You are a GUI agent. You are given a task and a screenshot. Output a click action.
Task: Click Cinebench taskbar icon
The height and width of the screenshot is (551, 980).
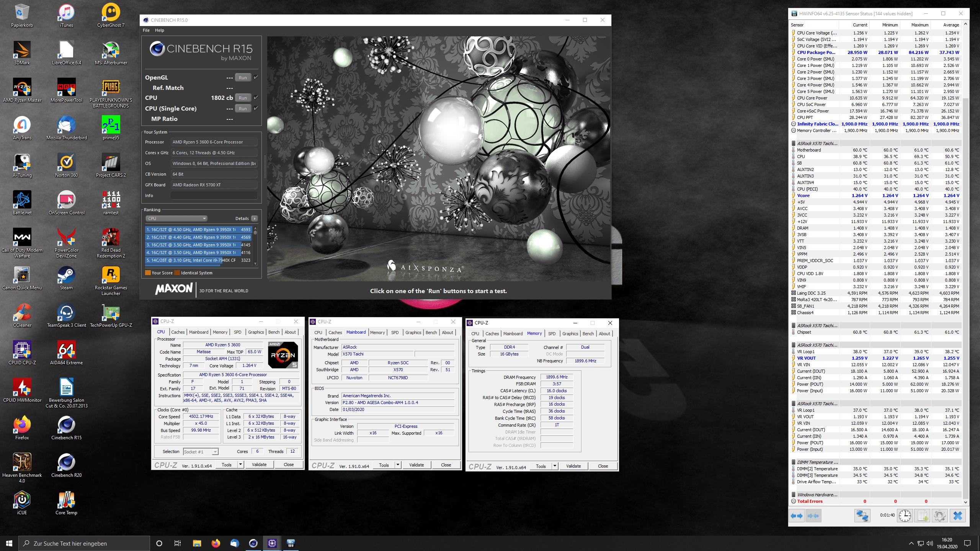pyautogui.click(x=253, y=543)
